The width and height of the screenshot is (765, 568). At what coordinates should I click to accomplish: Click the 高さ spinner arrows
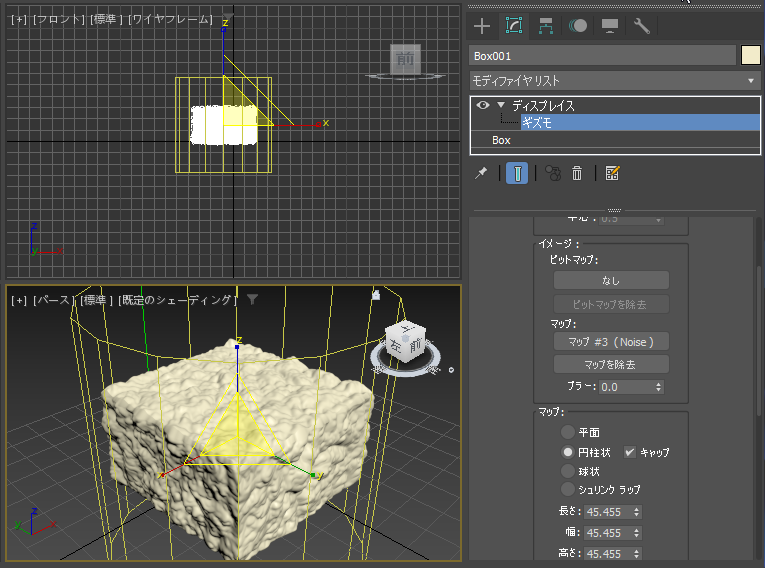coord(636,554)
